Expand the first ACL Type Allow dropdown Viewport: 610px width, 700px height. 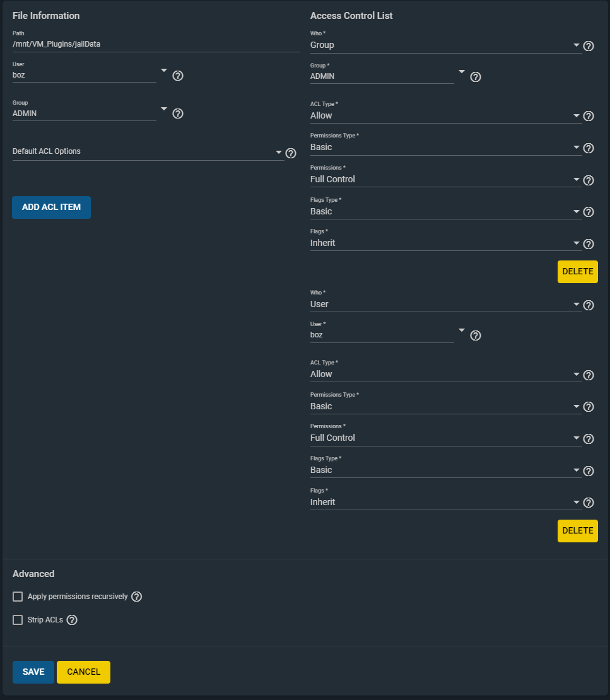445,116
